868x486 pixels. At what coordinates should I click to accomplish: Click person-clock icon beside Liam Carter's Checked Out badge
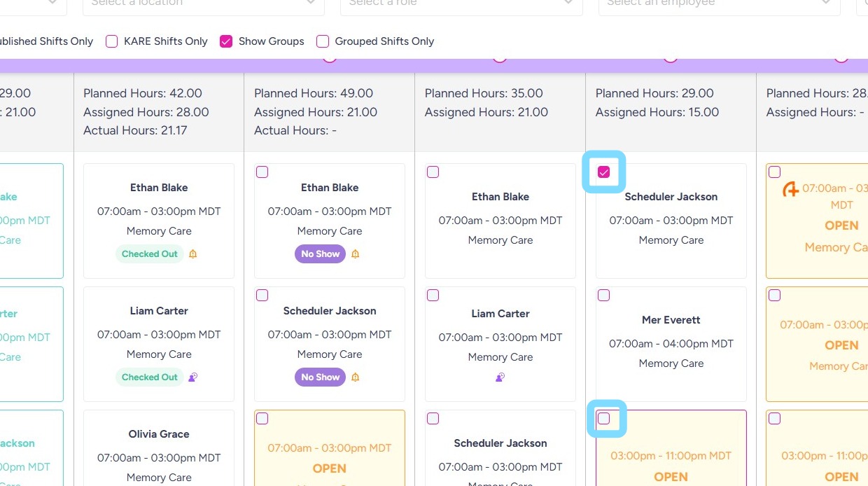point(193,377)
